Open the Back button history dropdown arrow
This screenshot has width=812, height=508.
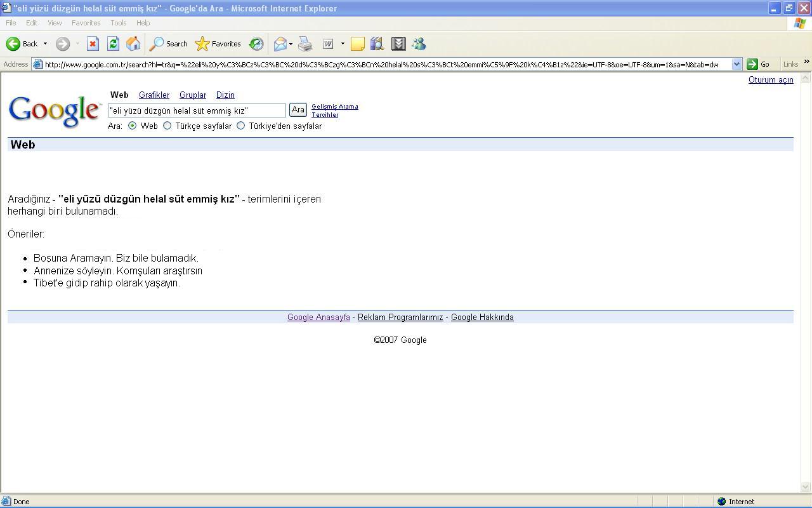[x=45, y=44]
